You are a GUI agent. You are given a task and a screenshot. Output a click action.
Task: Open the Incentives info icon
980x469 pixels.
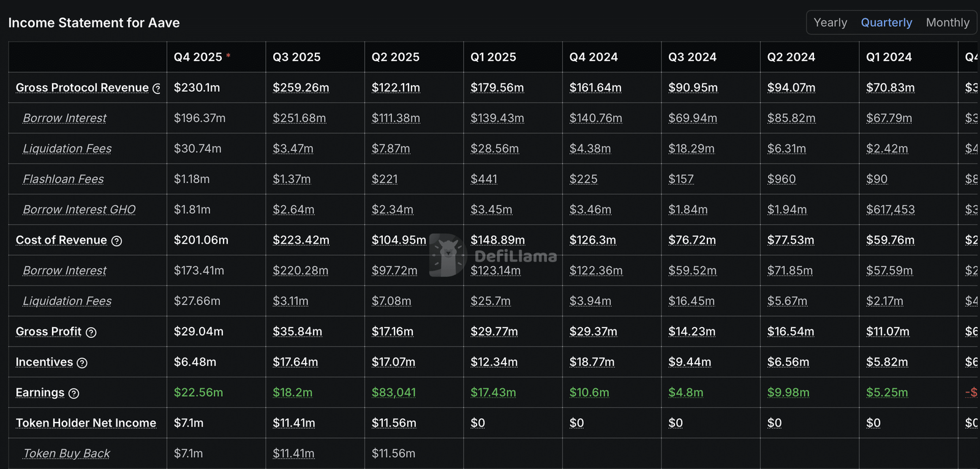tap(82, 363)
